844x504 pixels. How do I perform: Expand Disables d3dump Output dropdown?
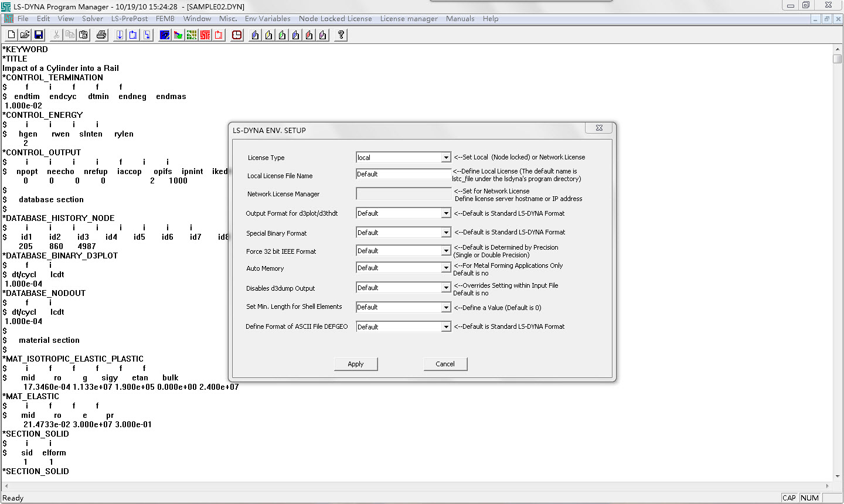[x=446, y=288]
